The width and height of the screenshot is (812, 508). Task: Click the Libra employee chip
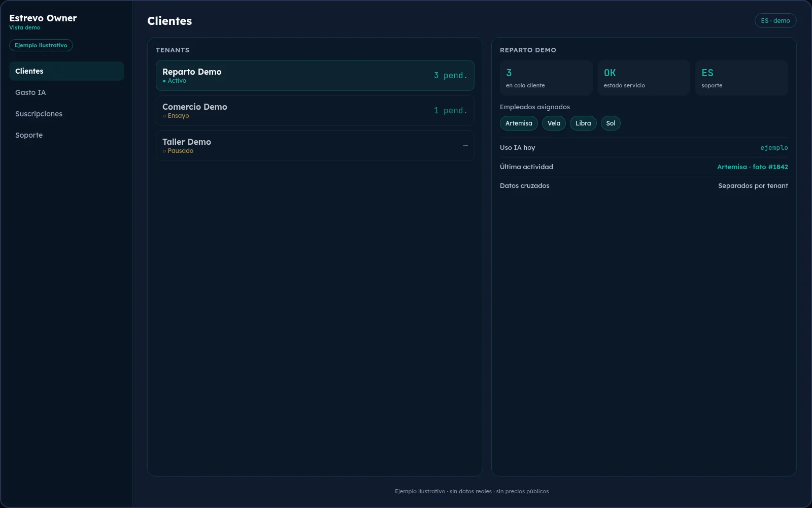point(583,123)
